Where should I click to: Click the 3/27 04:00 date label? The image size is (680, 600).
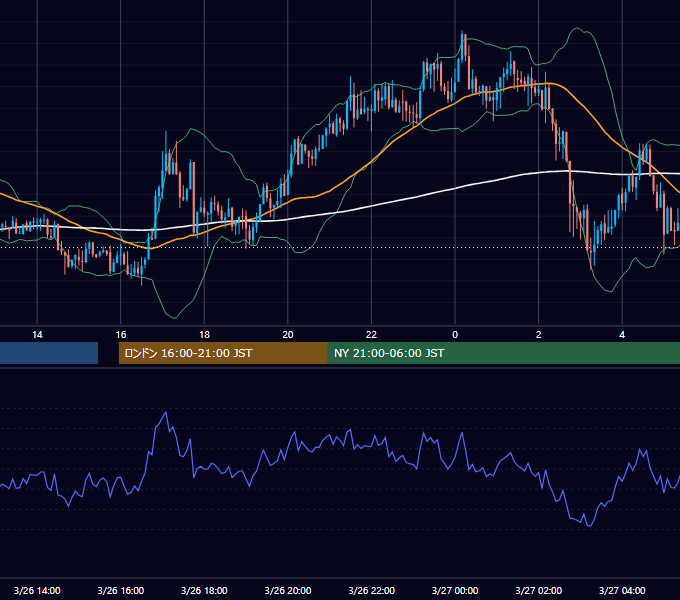[x=622, y=590]
